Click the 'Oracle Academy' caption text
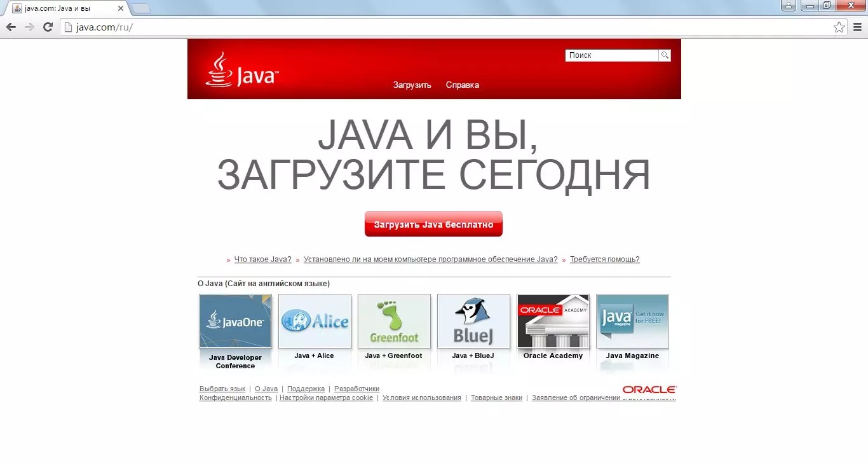The height and width of the screenshot is (463, 868). pyautogui.click(x=553, y=356)
